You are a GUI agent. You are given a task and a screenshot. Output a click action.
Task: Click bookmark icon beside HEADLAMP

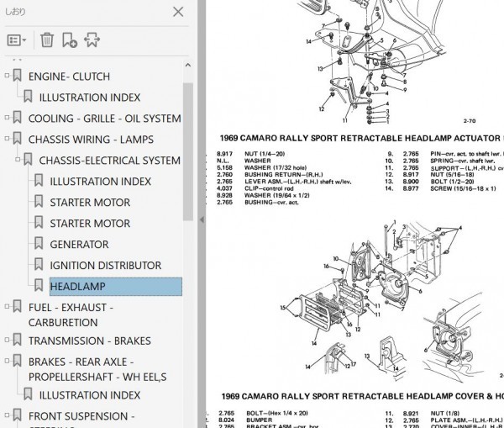click(x=39, y=285)
